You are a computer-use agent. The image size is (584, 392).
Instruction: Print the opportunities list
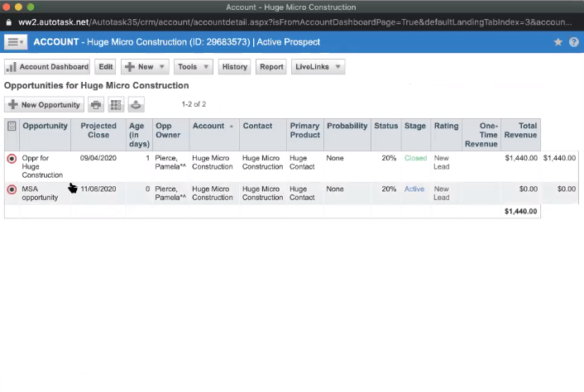pyautogui.click(x=96, y=104)
